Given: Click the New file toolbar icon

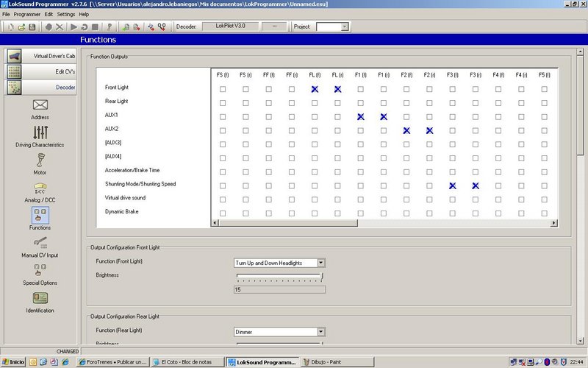Looking at the screenshot, I should (x=11, y=27).
